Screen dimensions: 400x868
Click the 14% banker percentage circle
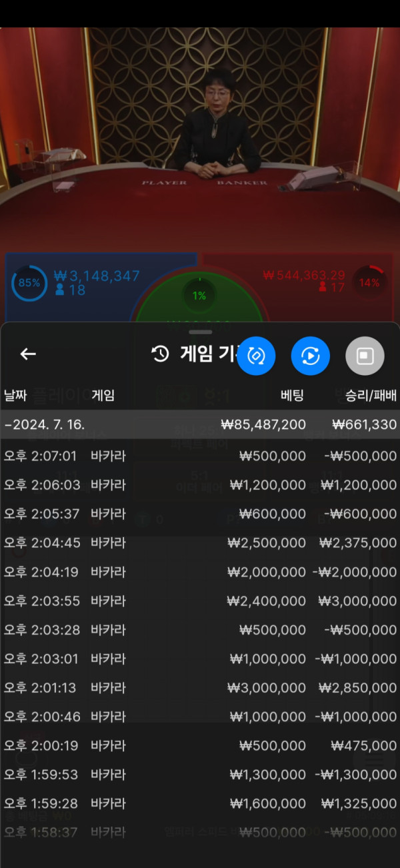coord(369,283)
